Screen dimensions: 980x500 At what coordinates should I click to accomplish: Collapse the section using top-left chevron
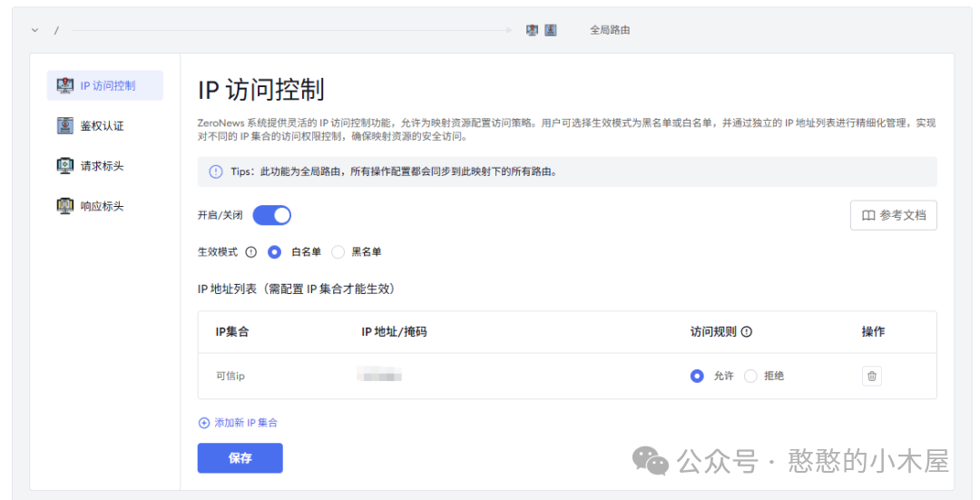coord(35,30)
